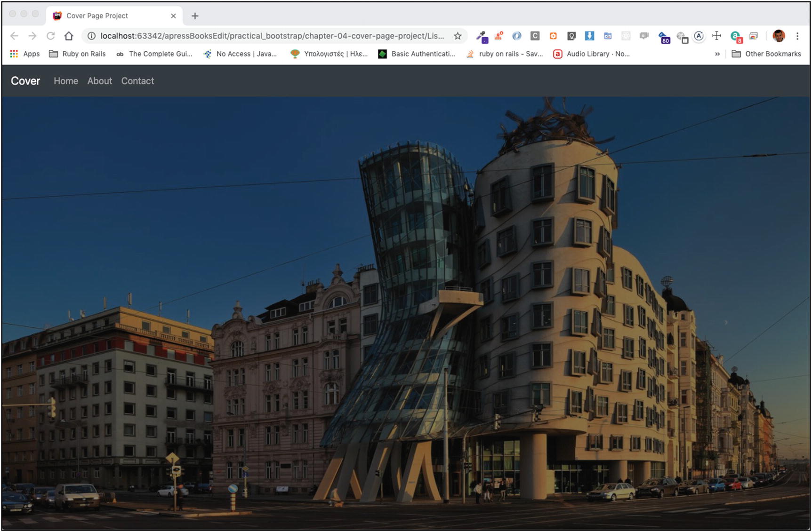Click the Home navbar link
Image resolution: width=812 pixels, height=532 pixels.
click(66, 81)
